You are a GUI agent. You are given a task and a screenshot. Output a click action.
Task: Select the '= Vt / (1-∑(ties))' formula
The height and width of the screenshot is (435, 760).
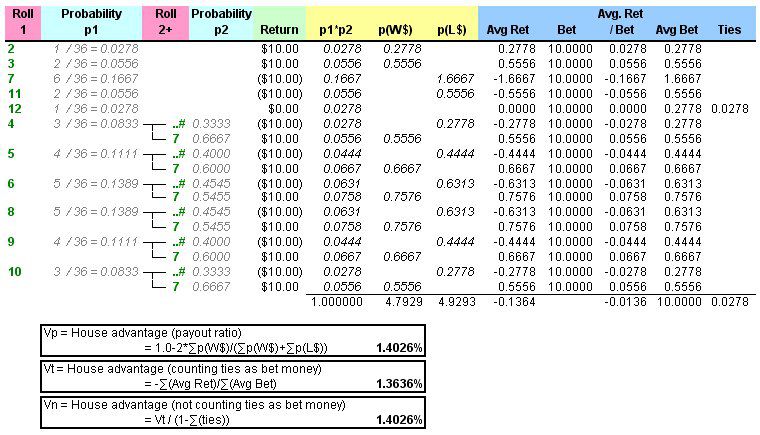[187, 419]
